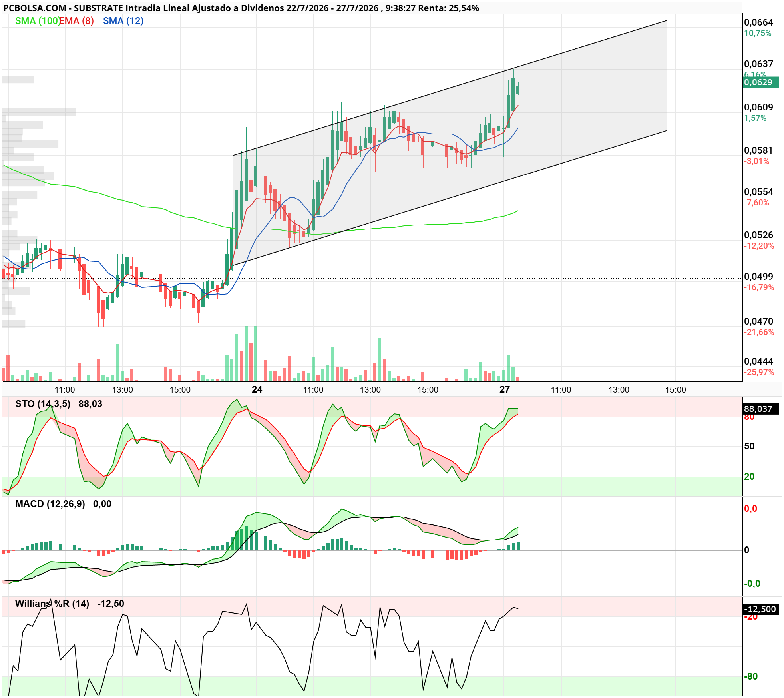784x698 pixels.
Task: Click the green current price tag 0,0629
Action: pos(760,82)
